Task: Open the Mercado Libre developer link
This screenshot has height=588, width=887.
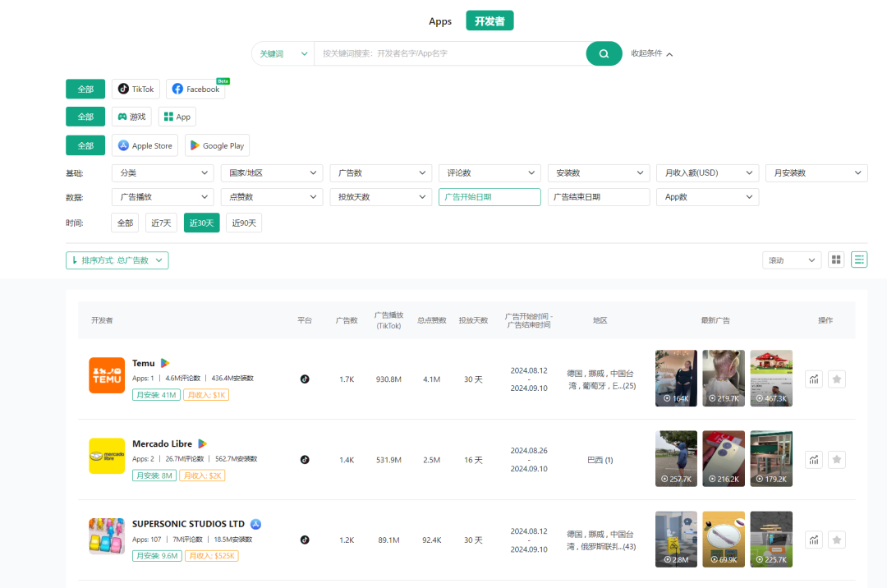Action: tap(162, 443)
